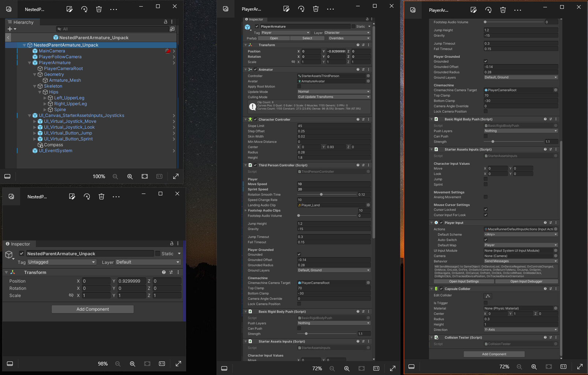
Task: Click Add Component in the 98% zoom window
Action: (x=92, y=309)
